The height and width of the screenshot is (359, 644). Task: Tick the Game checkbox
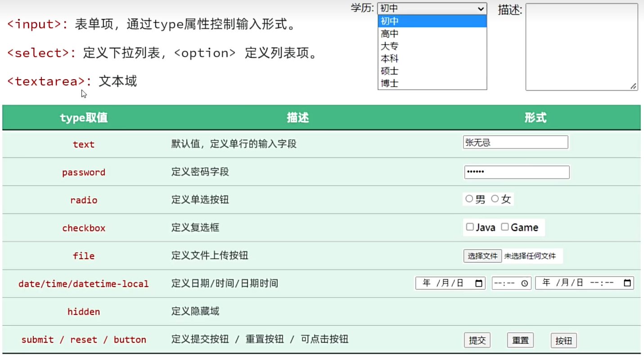[x=505, y=227]
